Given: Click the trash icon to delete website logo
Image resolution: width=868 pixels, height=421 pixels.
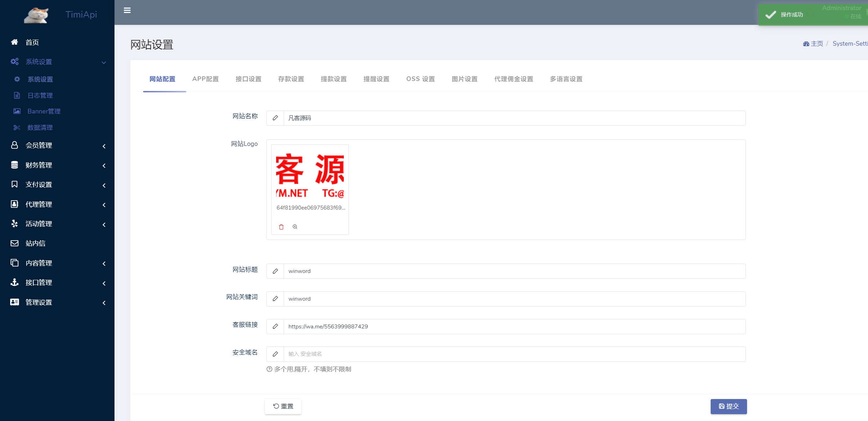Looking at the screenshot, I should point(281,227).
